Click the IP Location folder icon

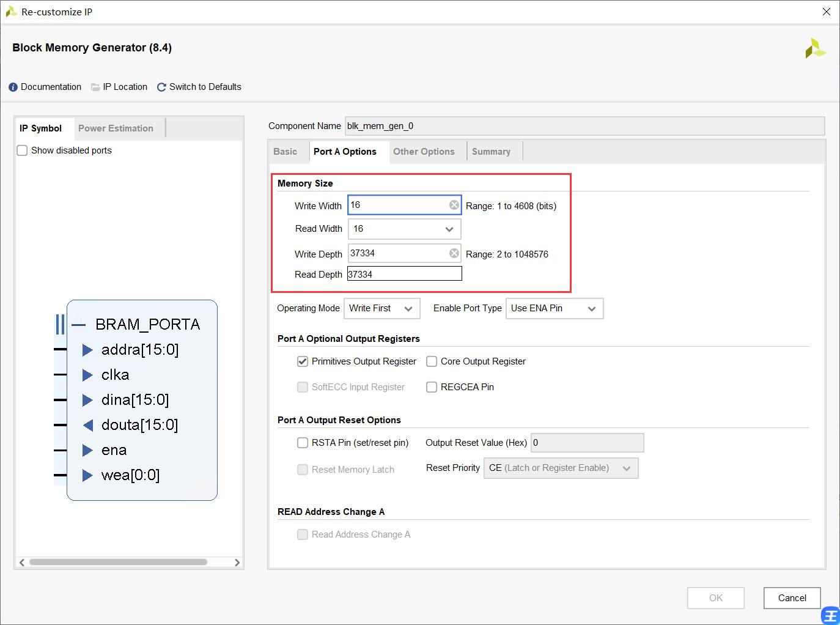click(95, 87)
